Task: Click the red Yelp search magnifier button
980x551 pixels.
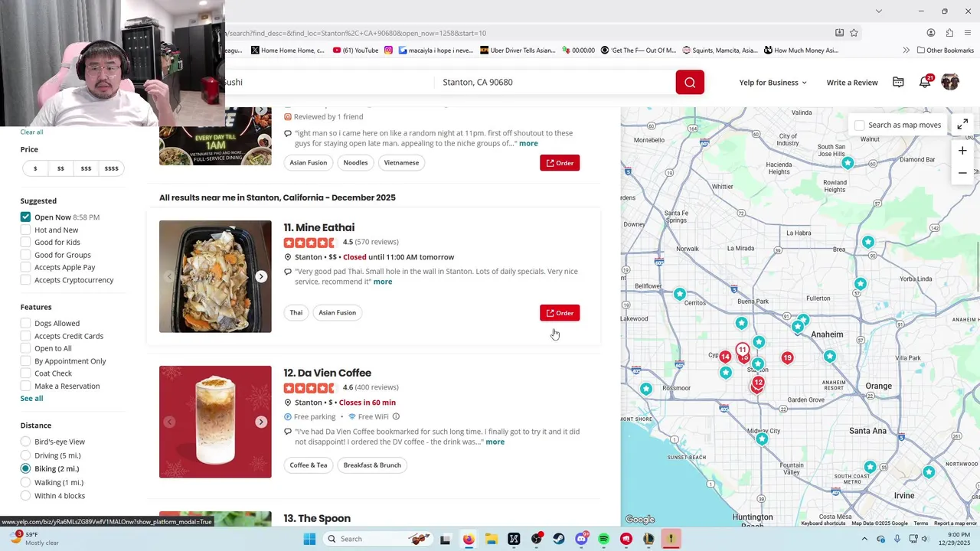Action: point(690,82)
